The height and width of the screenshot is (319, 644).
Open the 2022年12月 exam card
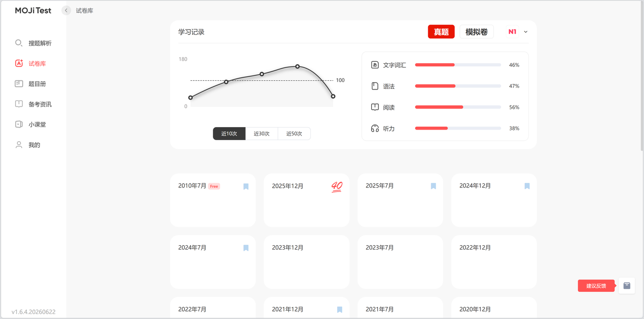click(494, 262)
